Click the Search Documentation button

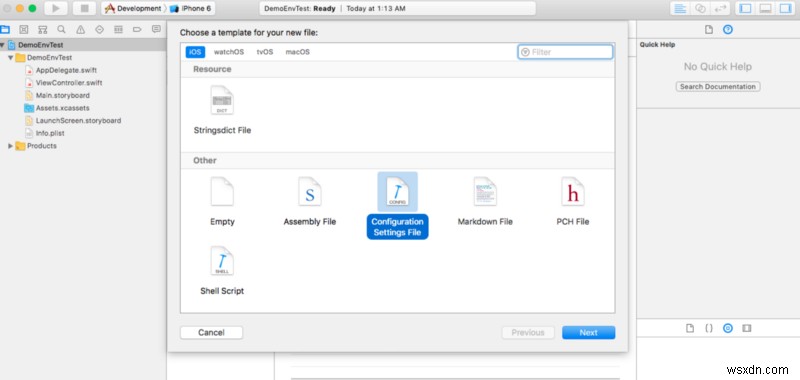pyautogui.click(x=718, y=87)
